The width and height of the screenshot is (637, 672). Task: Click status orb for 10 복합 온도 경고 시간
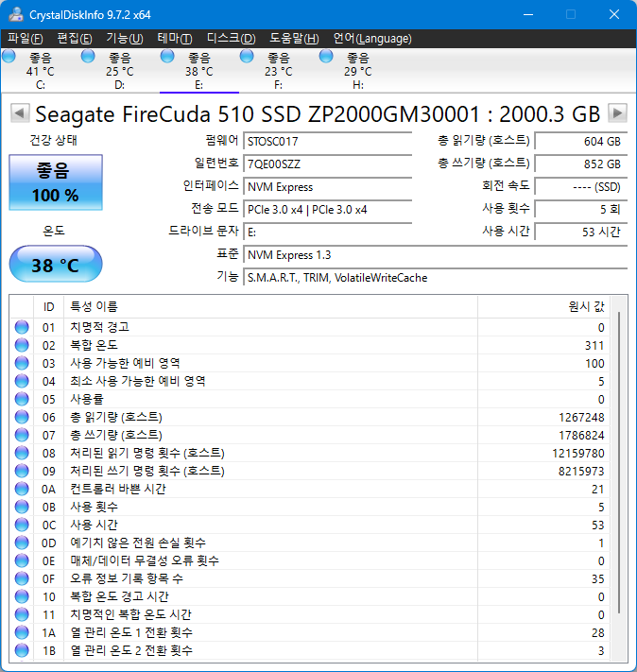[x=22, y=596]
